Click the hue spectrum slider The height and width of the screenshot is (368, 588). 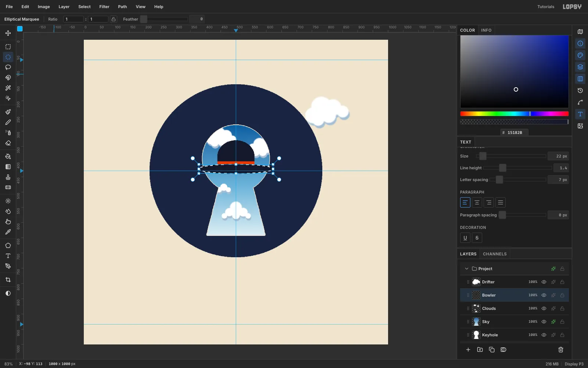coord(514,114)
